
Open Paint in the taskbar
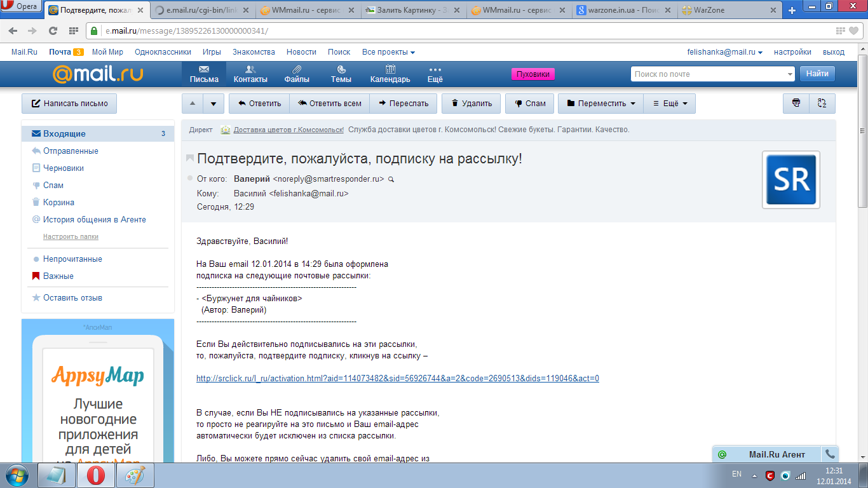pyautogui.click(x=135, y=475)
